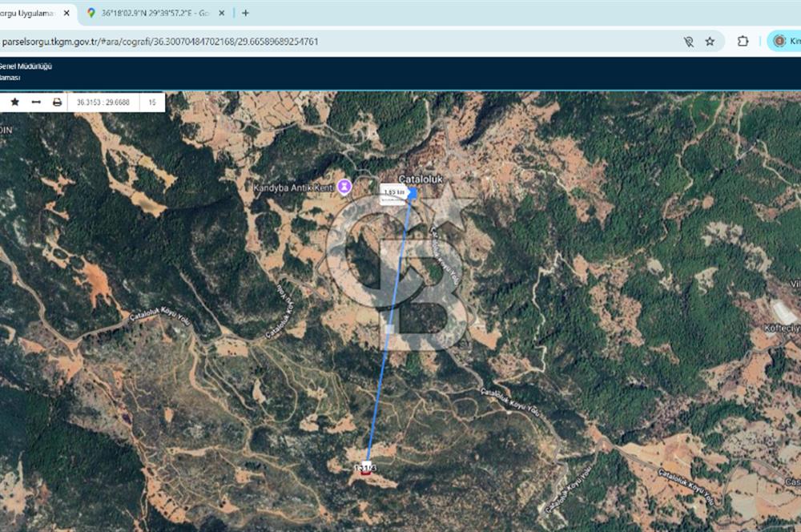Screen dimensions: 801x532
Task: Switch to the Google Maps coordinates tab
Action: point(152,13)
